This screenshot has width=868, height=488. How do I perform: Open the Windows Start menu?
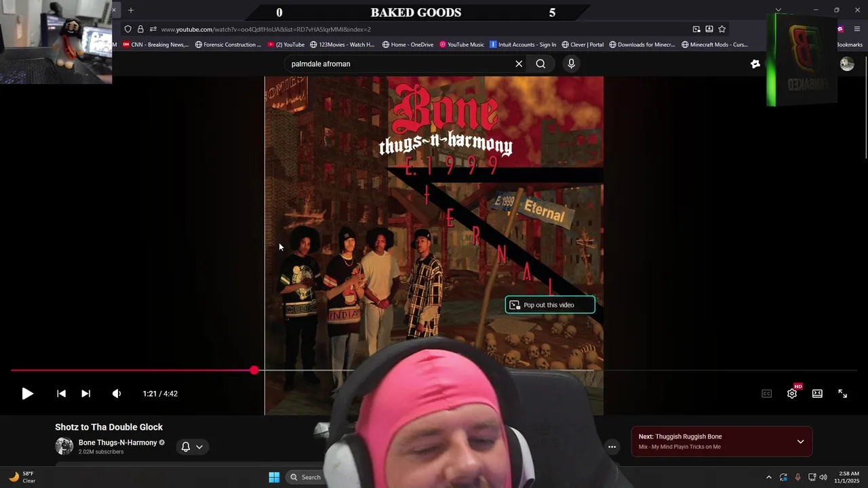tap(274, 477)
